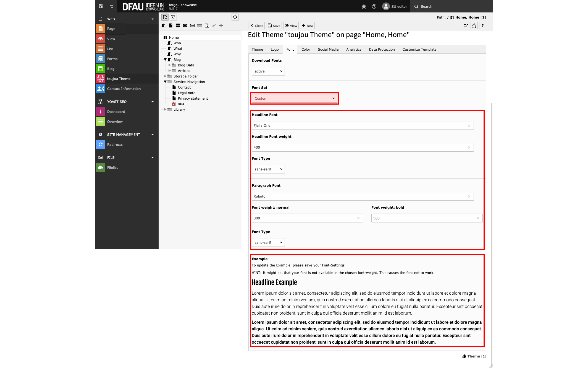Switch to the Social Media tab
This screenshot has width=588, height=368.
coord(328,49)
